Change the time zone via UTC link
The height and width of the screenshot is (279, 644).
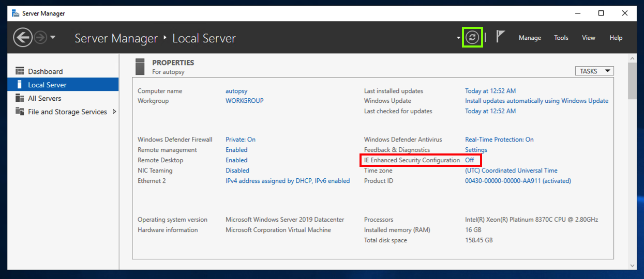pos(511,171)
